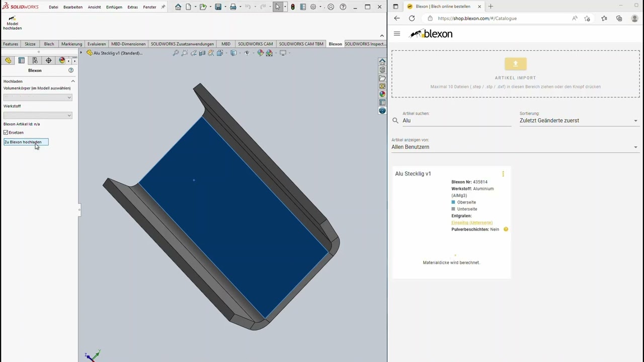Click the browser refresh button
Viewport: 644px width, 362px height.
point(412,19)
